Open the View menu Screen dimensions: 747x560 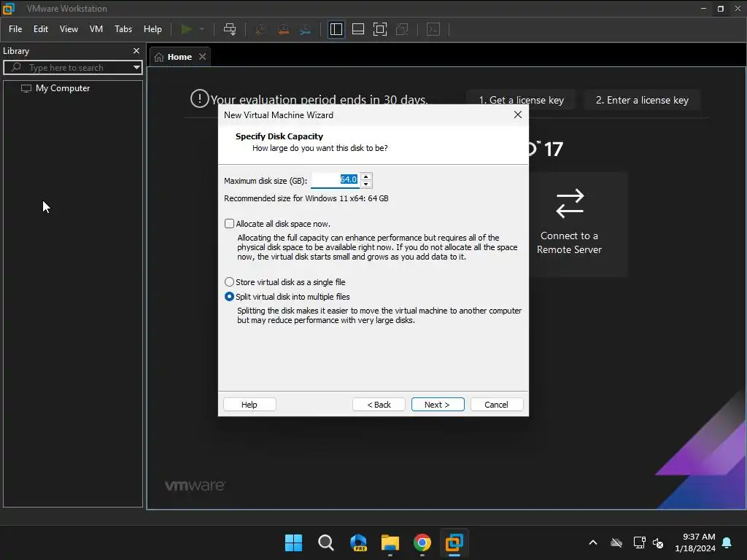pos(69,29)
